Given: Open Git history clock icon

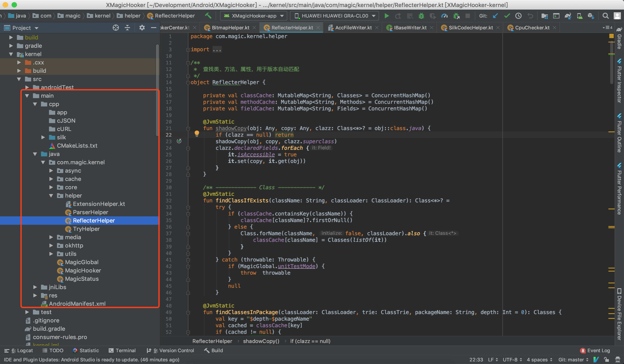Looking at the screenshot, I should pyautogui.click(x=519, y=16).
